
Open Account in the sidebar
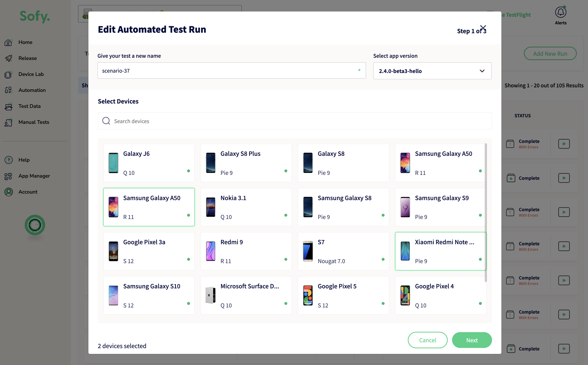[x=28, y=192]
